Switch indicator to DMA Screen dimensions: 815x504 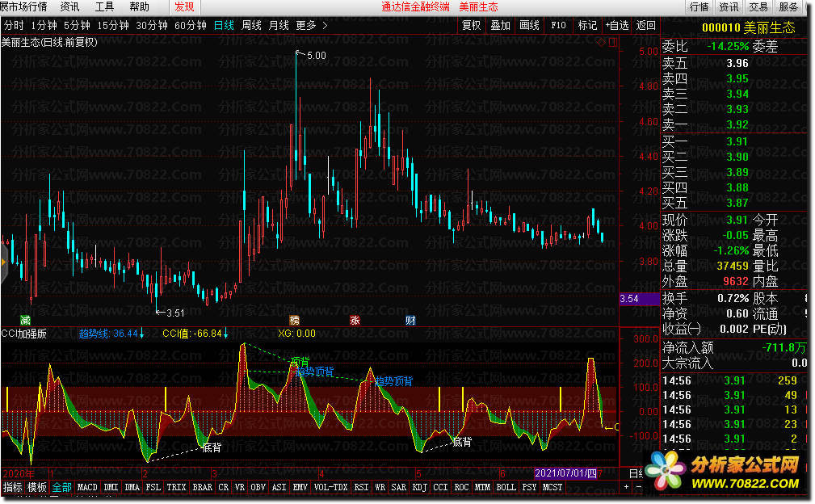pyautogui.click(x=132, y=487)
